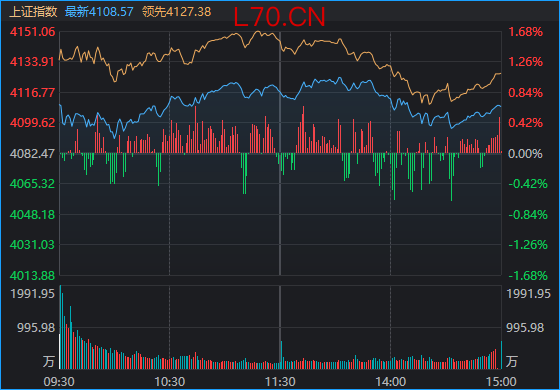Viewport: 560px width, 390px height.
Task: Click the 1.68% percentage axis label
Action: tap(525, 32)
